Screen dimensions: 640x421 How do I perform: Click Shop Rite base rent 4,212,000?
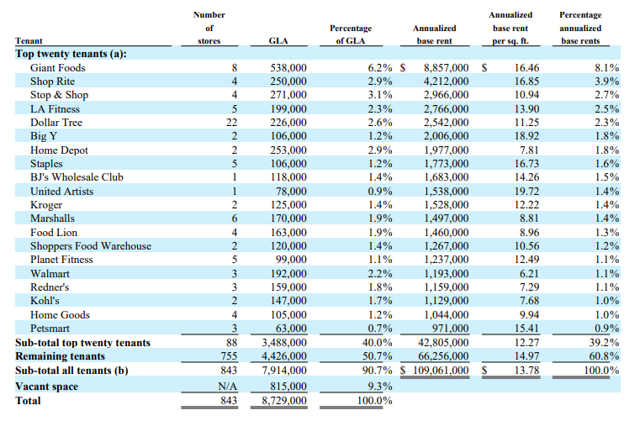tap(446, 81)
